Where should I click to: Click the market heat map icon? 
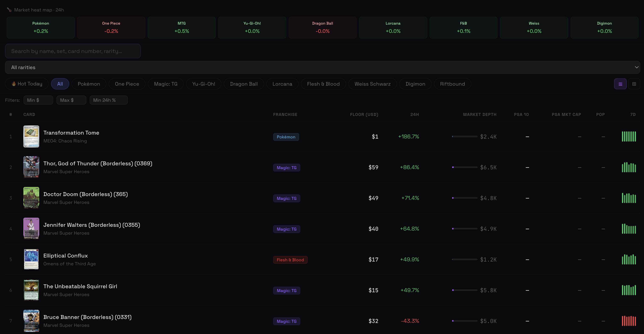9,10
